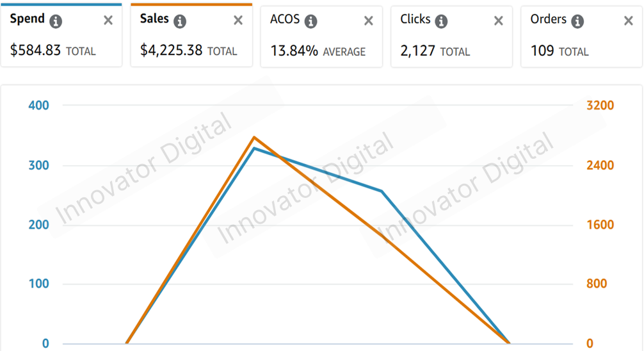Click the $4,225.38 total sales value
The width and height of the screenshot is (644, 351).
coord(171,50)
